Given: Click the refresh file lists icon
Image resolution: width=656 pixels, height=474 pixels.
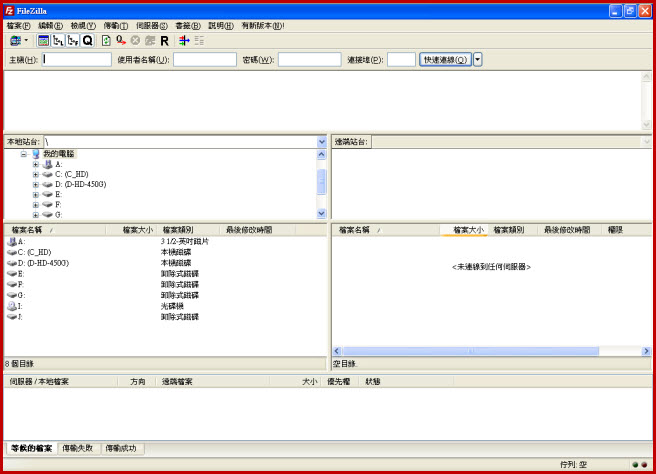Looking at the screenshot, I should (106, 41).
